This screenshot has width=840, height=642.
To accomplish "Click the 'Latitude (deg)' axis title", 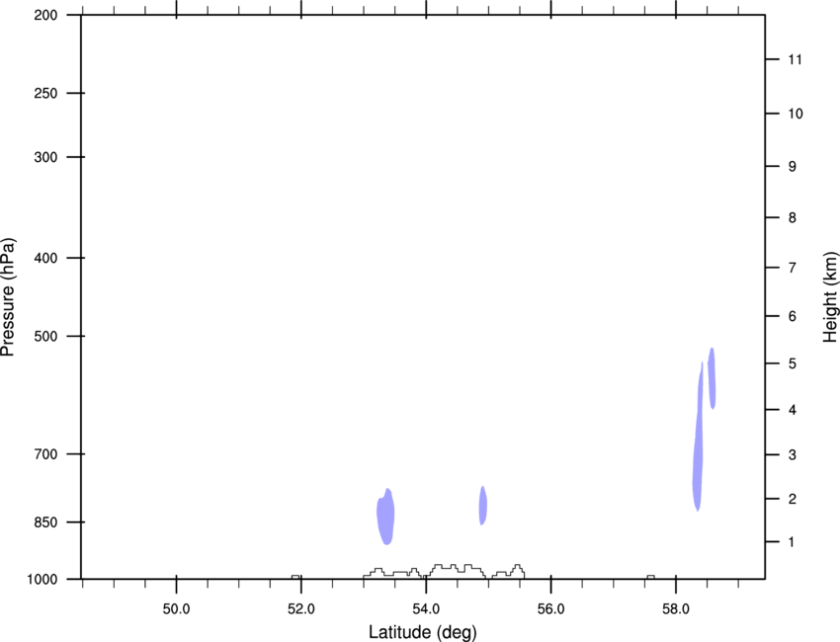I will (423, 632).
